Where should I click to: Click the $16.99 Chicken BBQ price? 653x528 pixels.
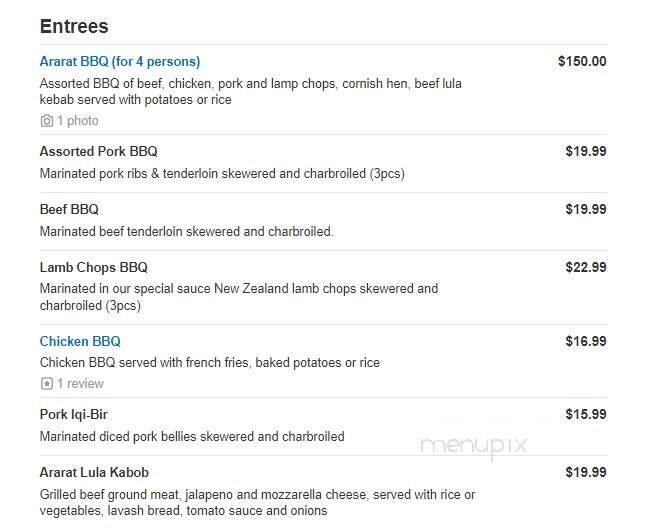(x=586, y=341)
